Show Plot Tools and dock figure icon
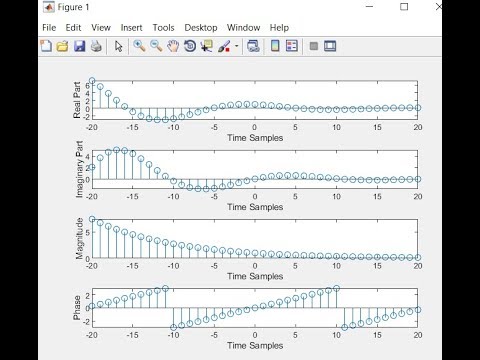The height and width of the screenshot is (360, 480). pyautogui.click(x=330, y=46)
